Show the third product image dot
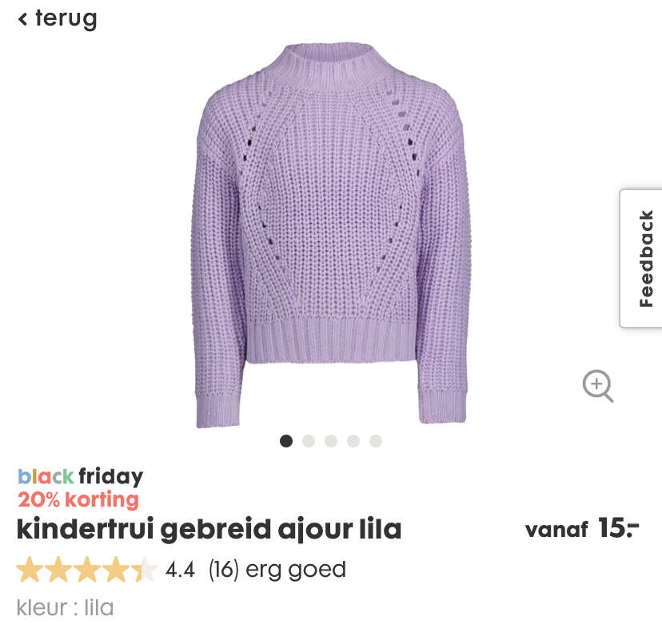662x644 pixels. (x=331, y=441)
